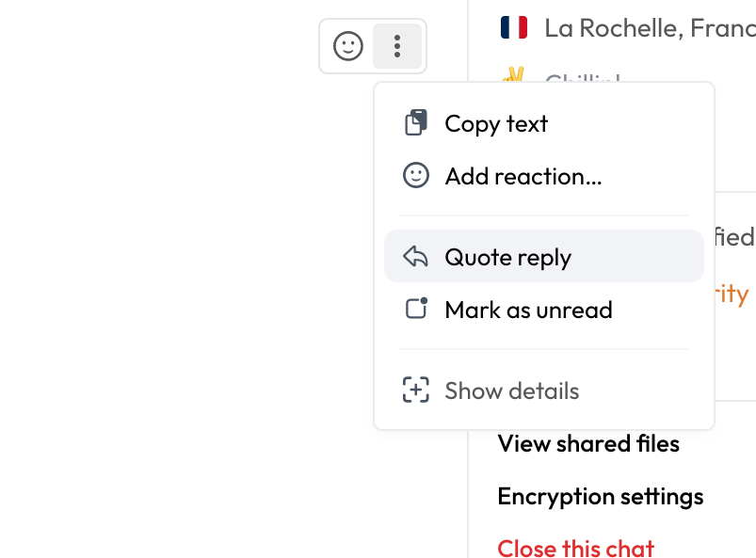Click Close this chat in red
Screen dimensions: 756x558
(575, 547)
